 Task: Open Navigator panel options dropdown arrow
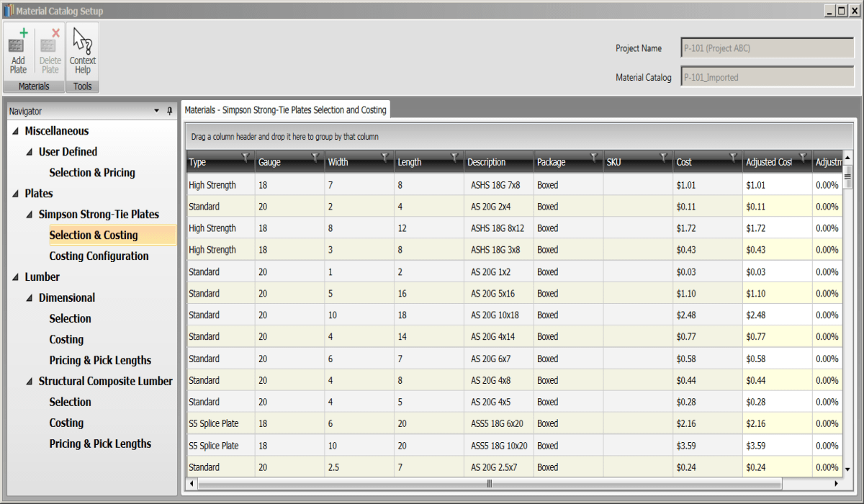click(x=157, y=111)
